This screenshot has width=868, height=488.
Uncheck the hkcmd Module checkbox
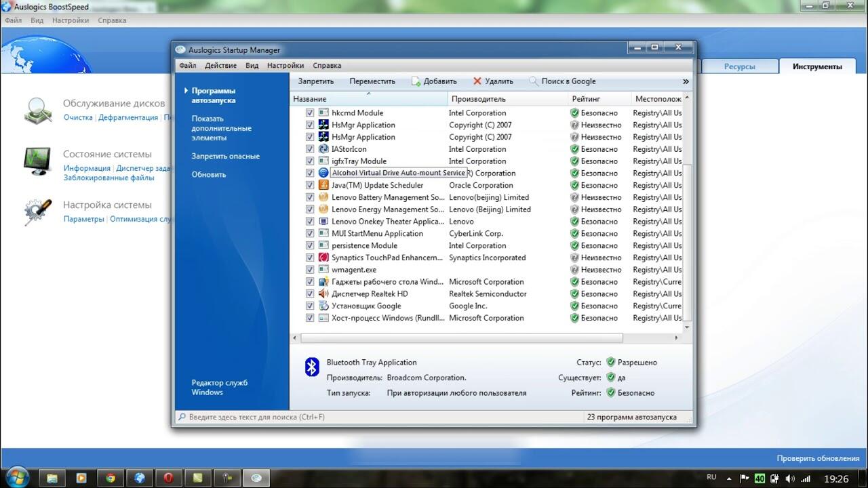pos(310,113)
